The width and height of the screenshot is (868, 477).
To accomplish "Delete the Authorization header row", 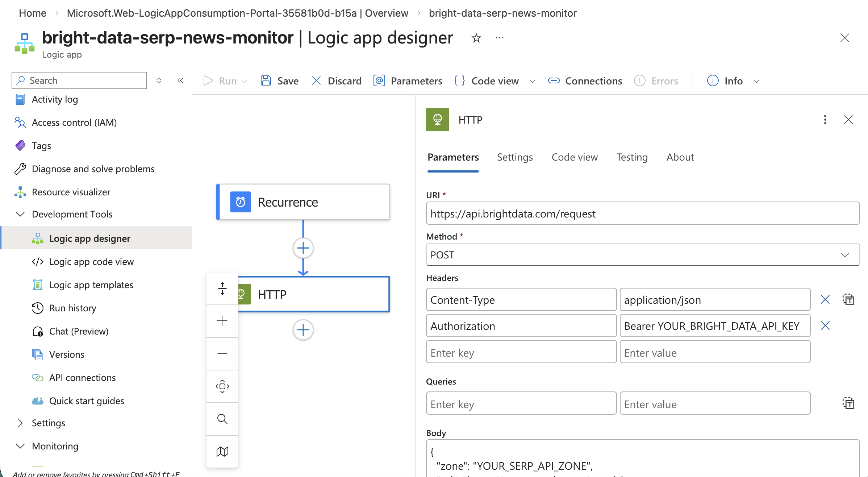I will [825, 326].
